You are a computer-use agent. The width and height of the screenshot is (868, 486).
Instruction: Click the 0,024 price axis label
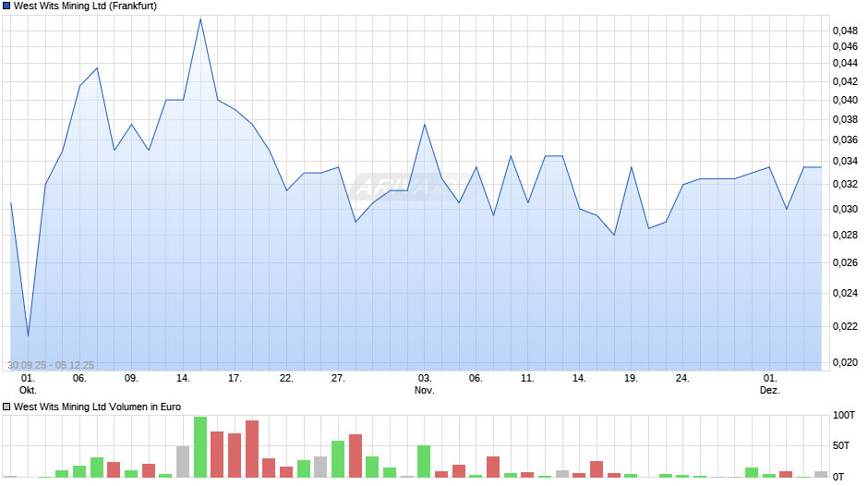[x=845, y=293]
